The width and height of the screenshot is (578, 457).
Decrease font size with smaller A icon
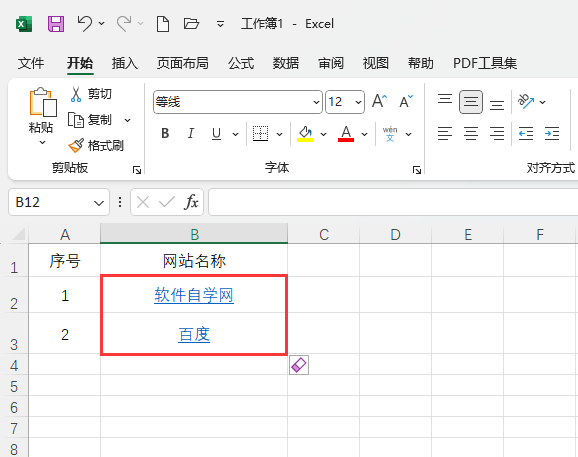click(x=406, y=101)
